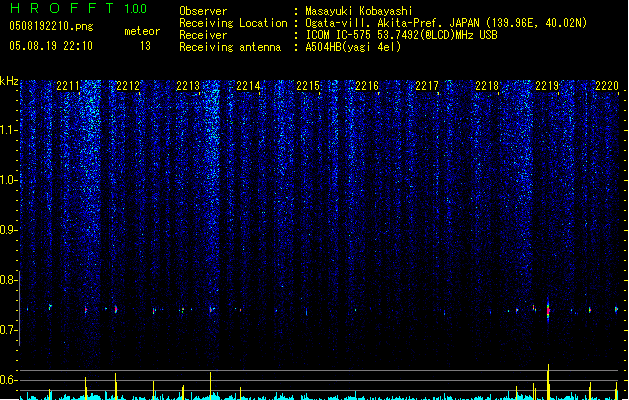Click the 2213 time marker

click(188, 86)
